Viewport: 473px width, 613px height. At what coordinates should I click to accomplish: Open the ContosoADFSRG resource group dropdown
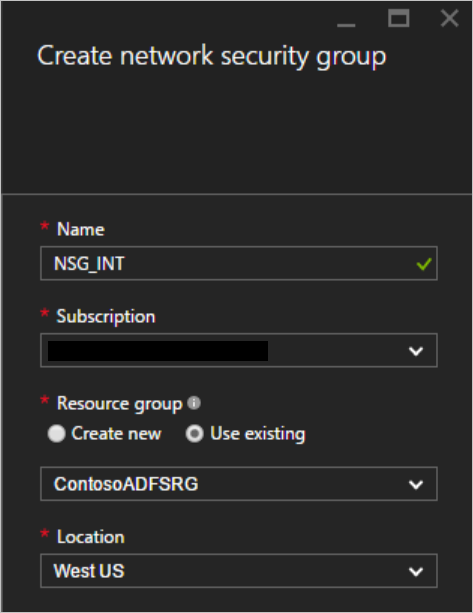(239, 484)
